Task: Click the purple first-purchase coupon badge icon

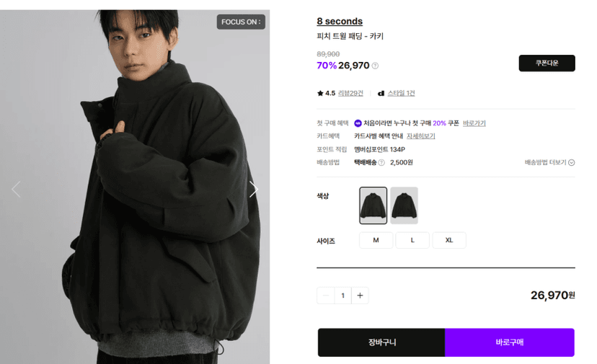Action: click(358, 123)
